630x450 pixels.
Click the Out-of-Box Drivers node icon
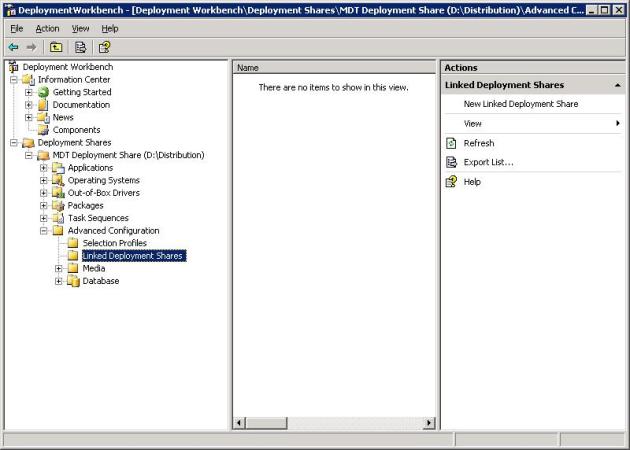point(58,193)
